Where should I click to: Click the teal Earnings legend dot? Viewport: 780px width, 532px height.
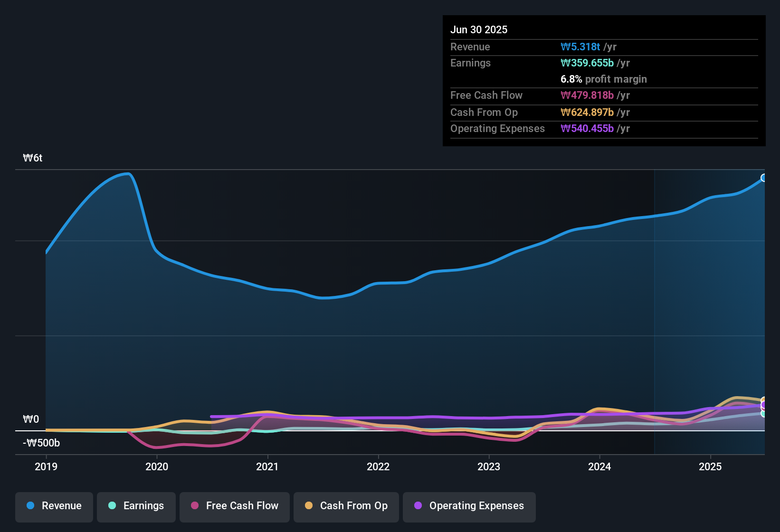pos(113,506)
